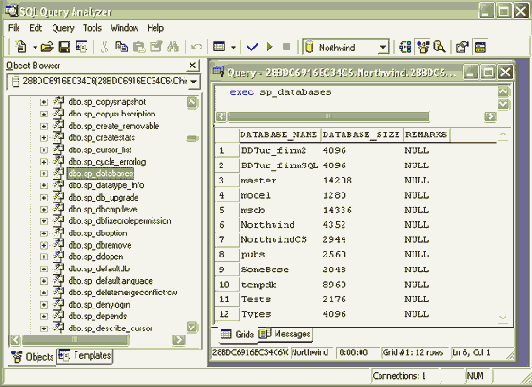Click the Execute Mode grid icon

(x=219, y=46)
